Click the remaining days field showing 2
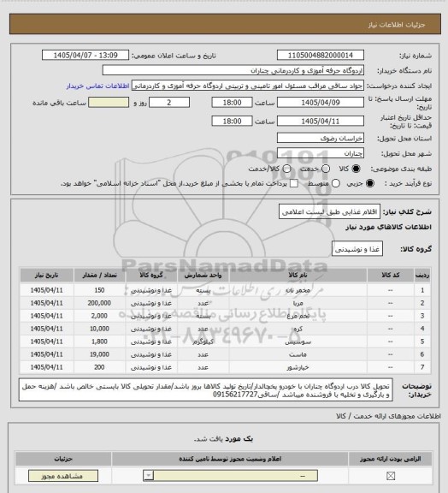This screenshot has width=448, height=493. point(169,103)
